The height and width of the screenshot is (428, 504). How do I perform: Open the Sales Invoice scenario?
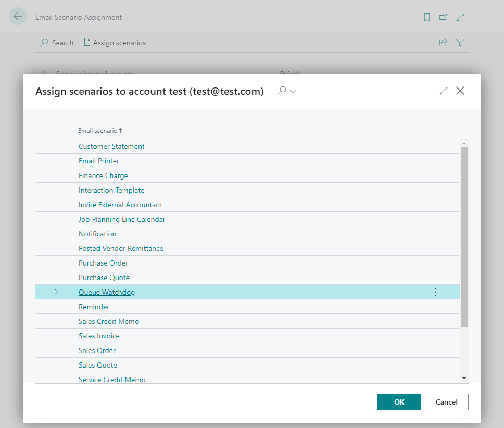[x=98, y=336]
